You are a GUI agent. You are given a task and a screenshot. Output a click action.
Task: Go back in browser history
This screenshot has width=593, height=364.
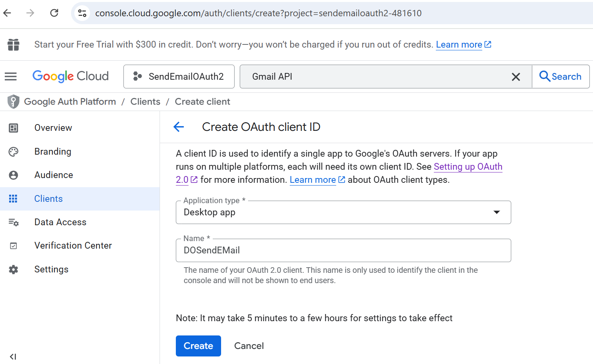pos(7,13)
